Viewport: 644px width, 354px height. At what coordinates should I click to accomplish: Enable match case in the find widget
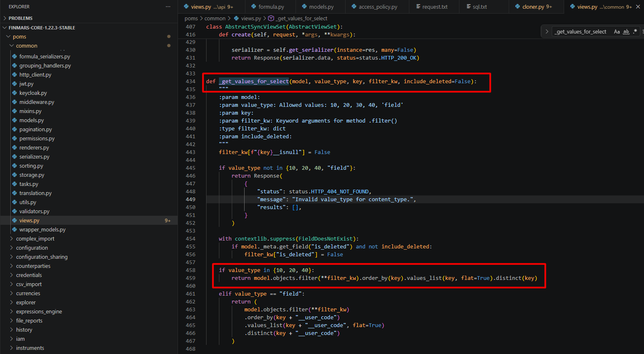(x=618, y=31)
